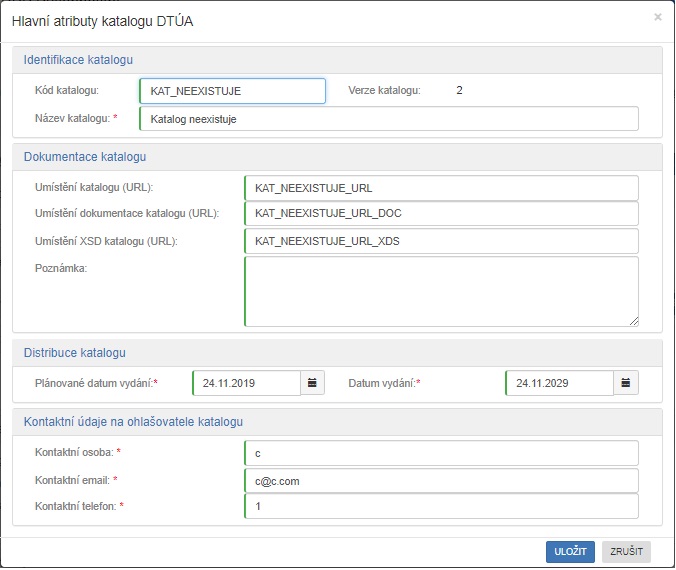
Task: Focus the Kód katalogu input field
Action: click(x=232, y=91)
